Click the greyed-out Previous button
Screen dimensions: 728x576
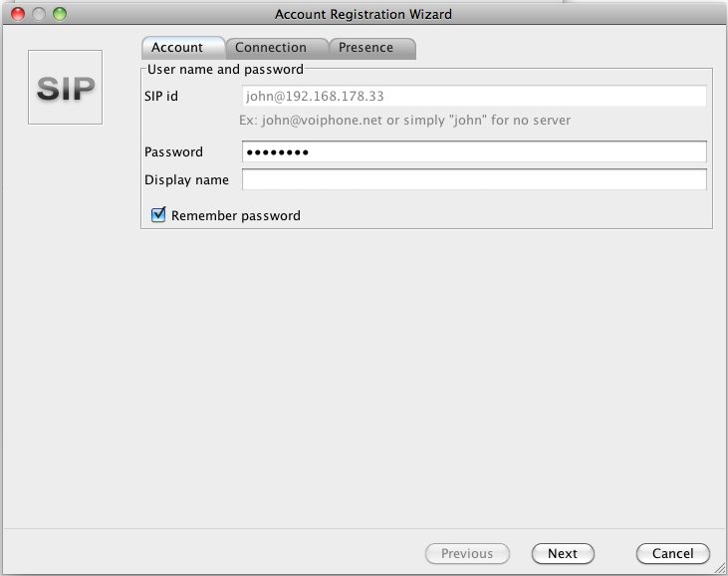click(x=467, y=554)
